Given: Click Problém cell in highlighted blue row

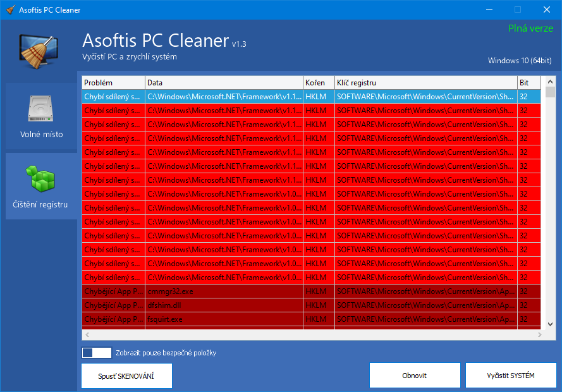Looking at the screenshot, I should tap(113, 97).
